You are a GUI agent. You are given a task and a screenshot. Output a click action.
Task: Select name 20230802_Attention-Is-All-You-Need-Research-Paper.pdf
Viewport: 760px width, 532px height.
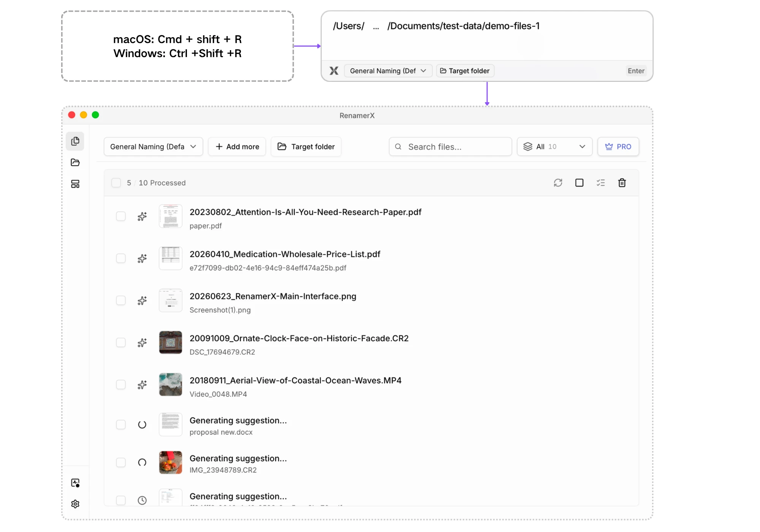(306, 212)
